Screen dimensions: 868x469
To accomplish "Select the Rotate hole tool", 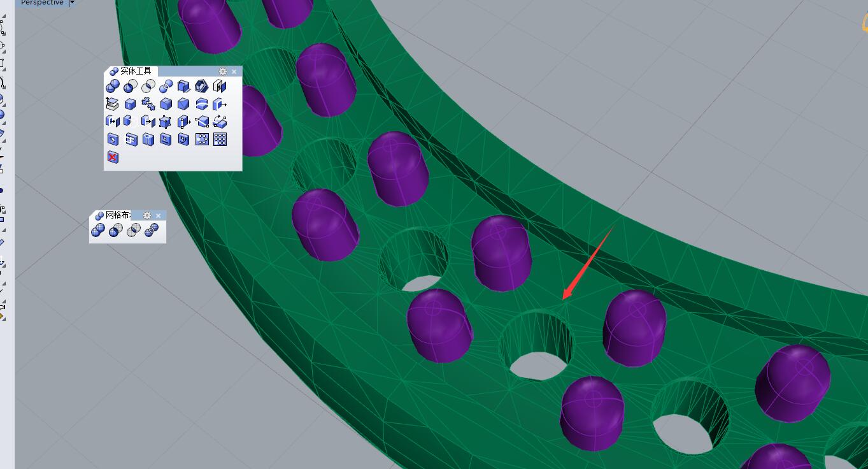I will [184, 140].
